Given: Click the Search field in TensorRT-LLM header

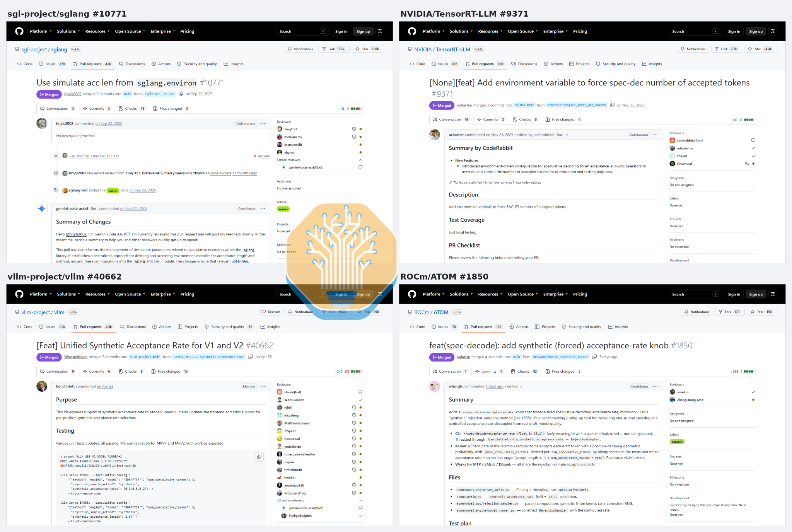Looking at the screenshot, I should pos(695,31).
